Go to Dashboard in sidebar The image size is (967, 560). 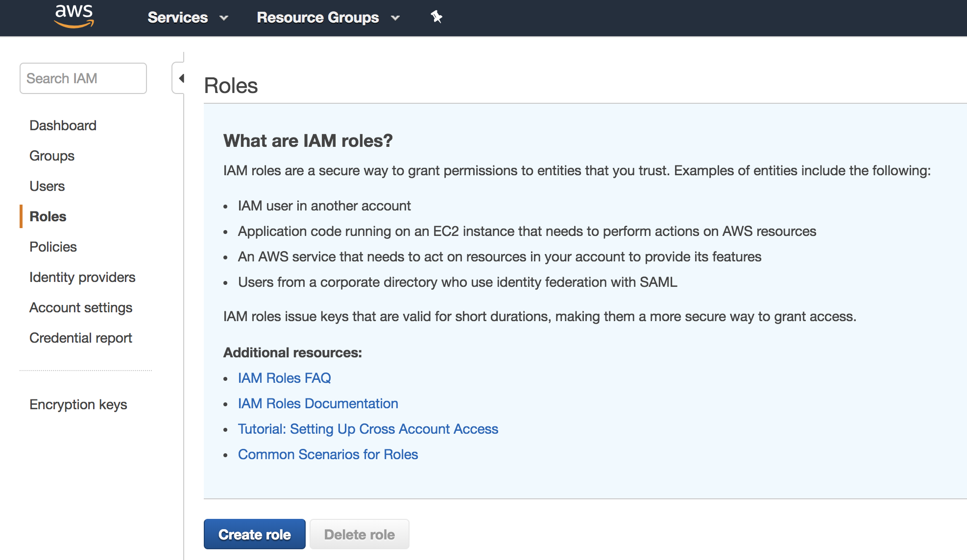pos(63,125)
